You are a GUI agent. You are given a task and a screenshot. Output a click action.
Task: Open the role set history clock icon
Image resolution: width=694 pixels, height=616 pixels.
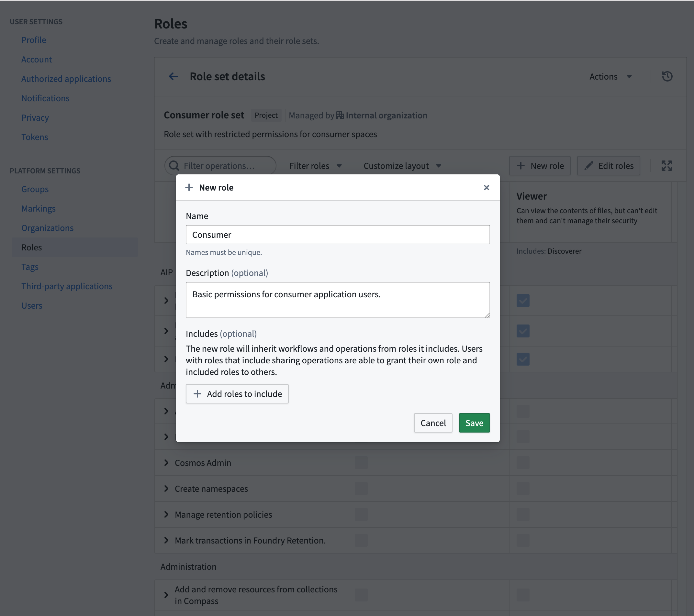[x=667, y=76]
